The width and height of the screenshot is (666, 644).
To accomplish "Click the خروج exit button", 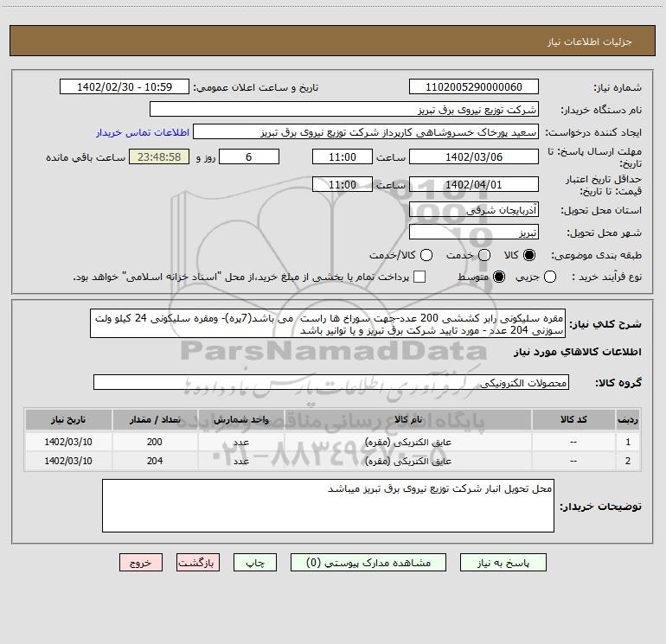I will 141,563.
